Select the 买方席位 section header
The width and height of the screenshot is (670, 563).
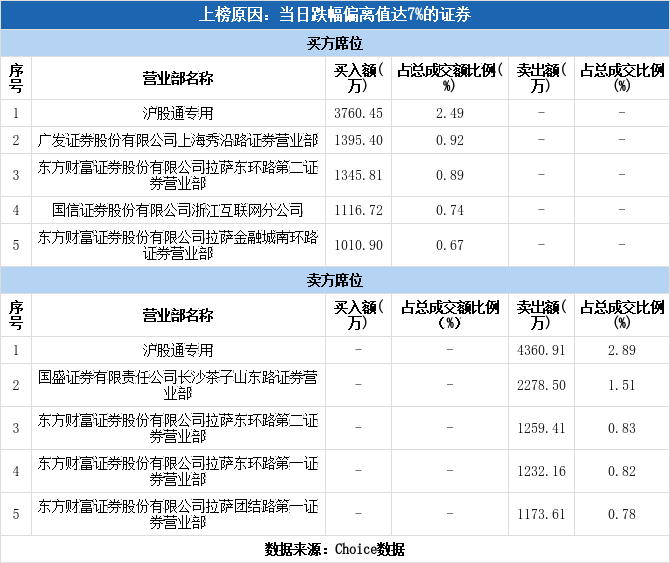[x=335, y=43]
